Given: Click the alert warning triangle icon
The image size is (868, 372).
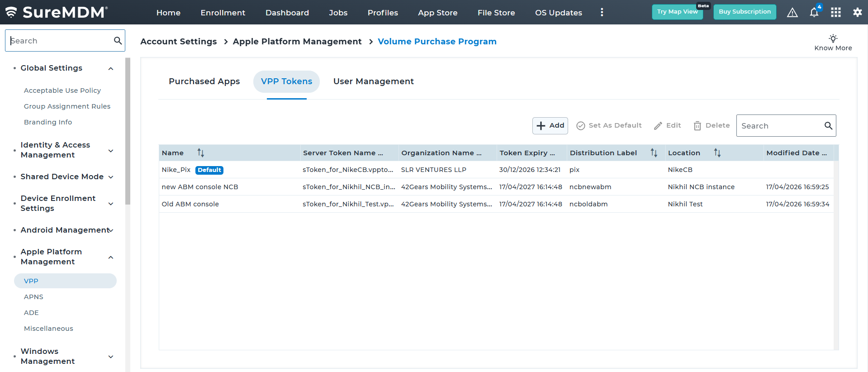Looking at the screenshot, I should point(792,13).
